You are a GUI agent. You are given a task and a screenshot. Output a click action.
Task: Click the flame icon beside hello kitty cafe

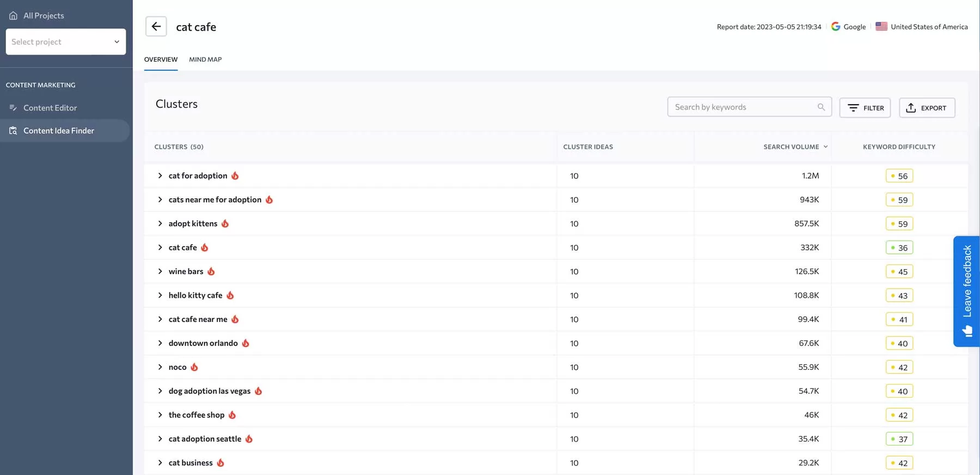[230, 295]
